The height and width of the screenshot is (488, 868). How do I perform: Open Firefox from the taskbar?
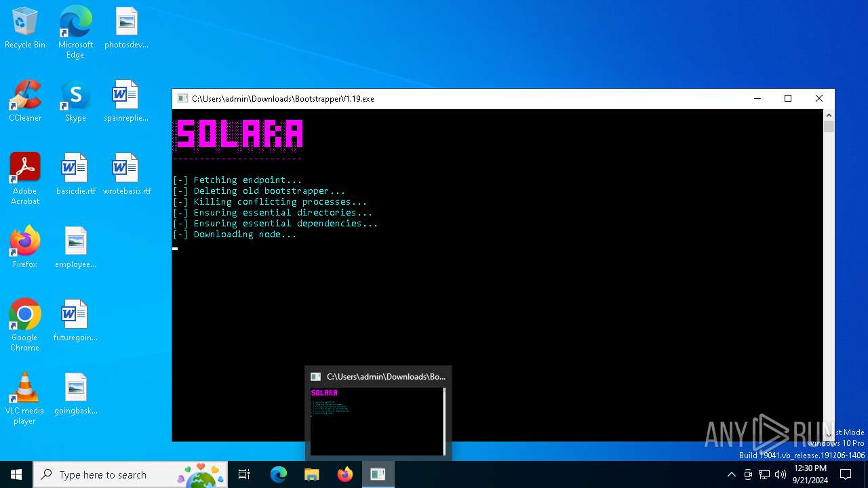[345, 474]
